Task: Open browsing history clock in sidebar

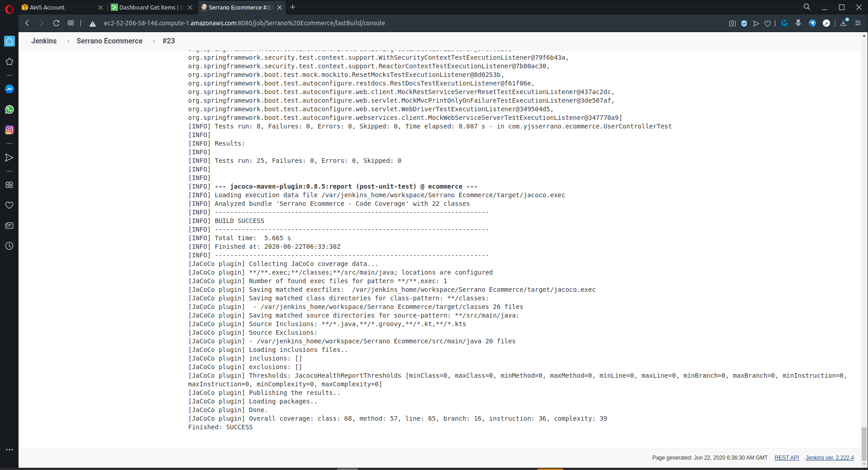Action: pyautogui.click(x=9, y=246)
